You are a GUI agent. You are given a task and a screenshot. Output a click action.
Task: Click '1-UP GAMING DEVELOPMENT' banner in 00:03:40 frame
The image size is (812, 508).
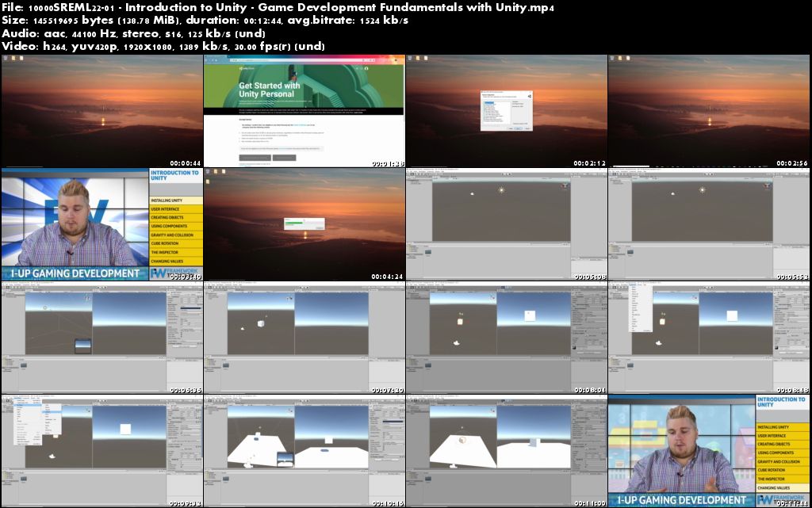[75, 273]
